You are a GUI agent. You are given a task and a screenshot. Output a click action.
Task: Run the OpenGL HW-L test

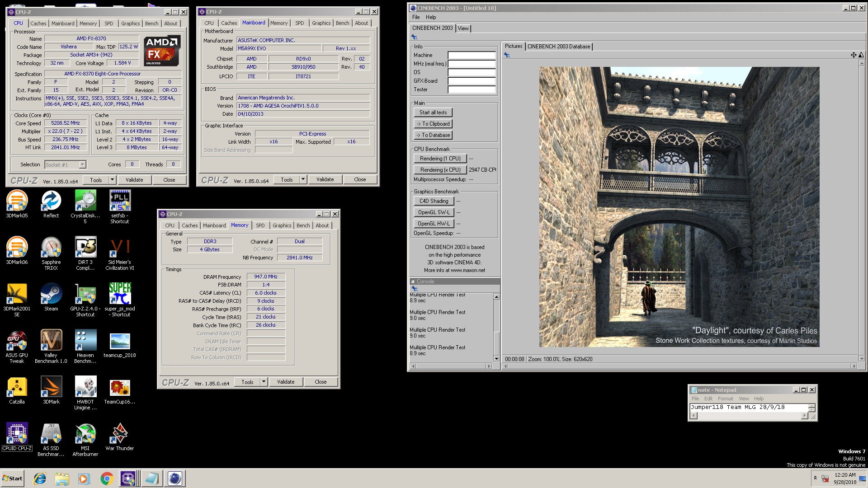[x=434, y=224]
